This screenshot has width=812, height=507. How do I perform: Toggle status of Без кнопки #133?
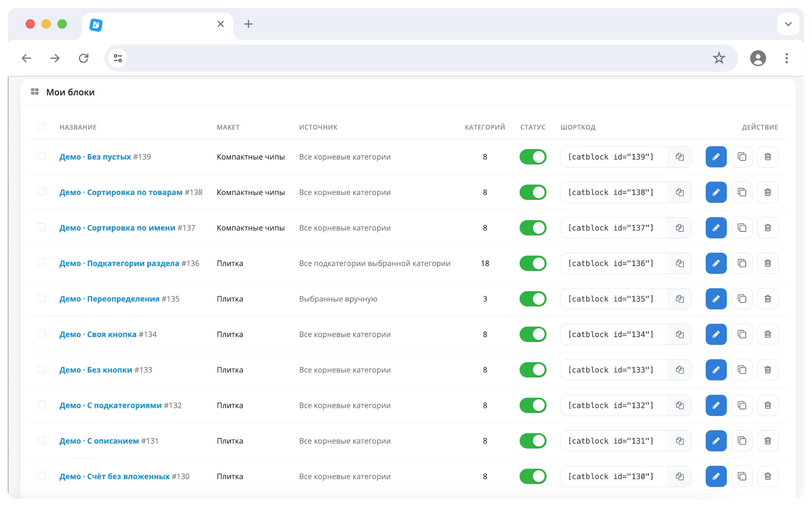click(x=533, y=370)
